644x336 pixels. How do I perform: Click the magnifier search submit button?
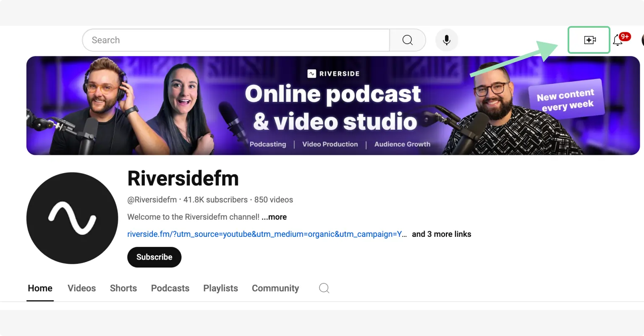[x=408, y=40]
